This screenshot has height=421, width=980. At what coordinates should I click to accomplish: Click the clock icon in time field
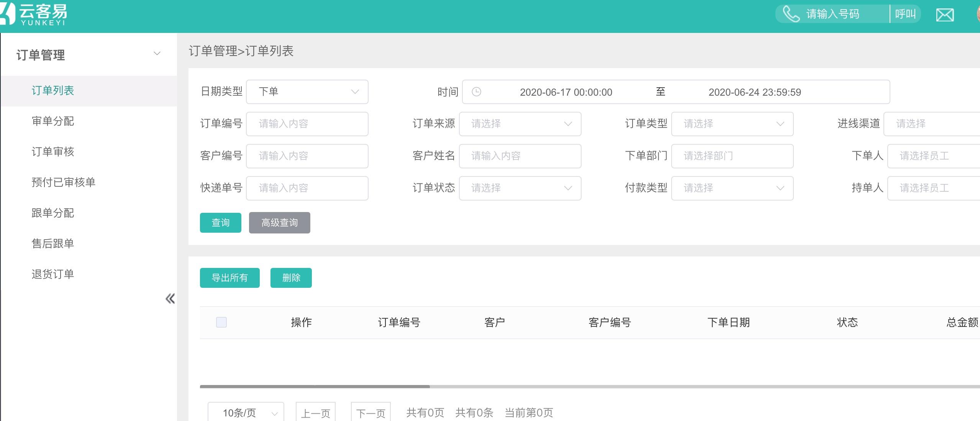point(476,92)
